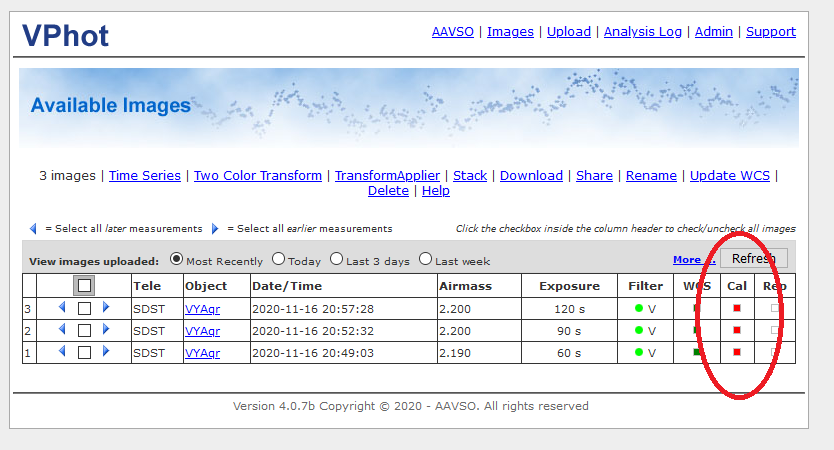The width and height of the screenshot is (834, 450).
Task: Tick the checkbox for image row 1
Action: [x=84, y=353]
